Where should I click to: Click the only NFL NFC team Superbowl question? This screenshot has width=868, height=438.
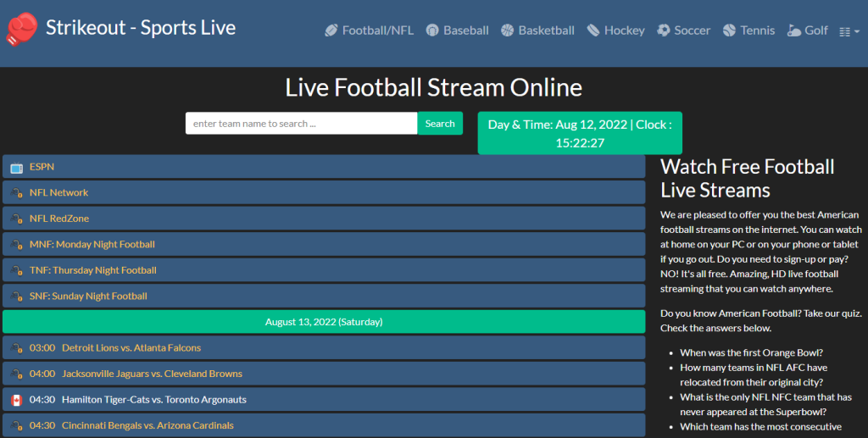765,404
